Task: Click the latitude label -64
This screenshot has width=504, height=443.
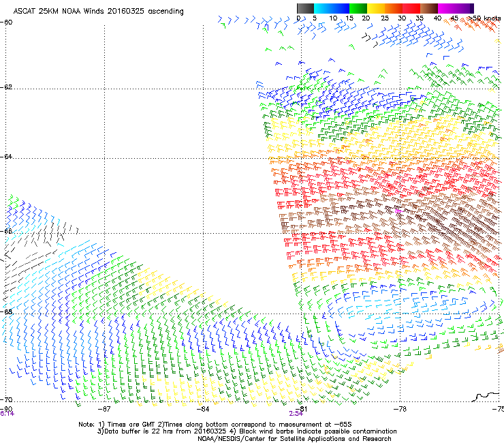Action: (x=6, y=157)
